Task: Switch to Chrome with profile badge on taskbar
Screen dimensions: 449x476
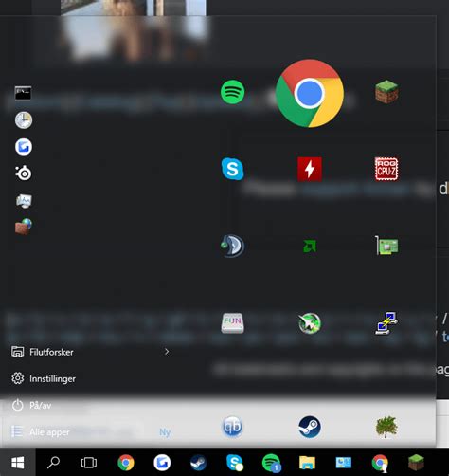Action: (380, 463)
